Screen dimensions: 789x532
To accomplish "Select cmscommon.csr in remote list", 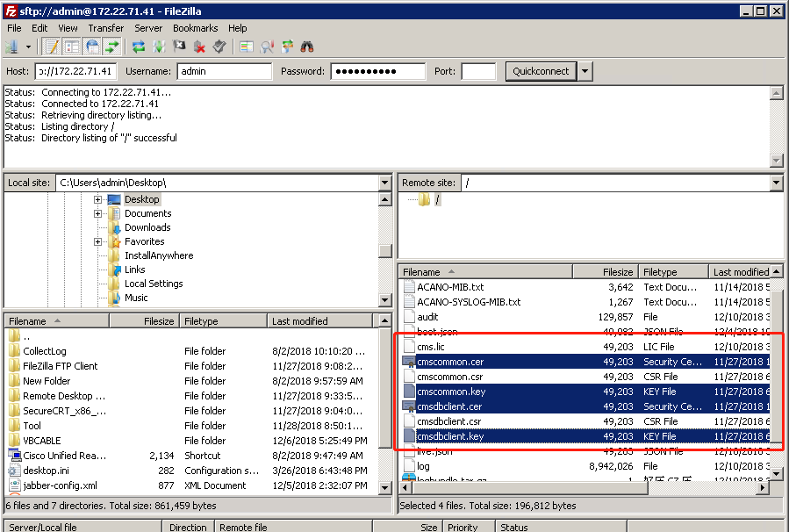I will point(585,377).
